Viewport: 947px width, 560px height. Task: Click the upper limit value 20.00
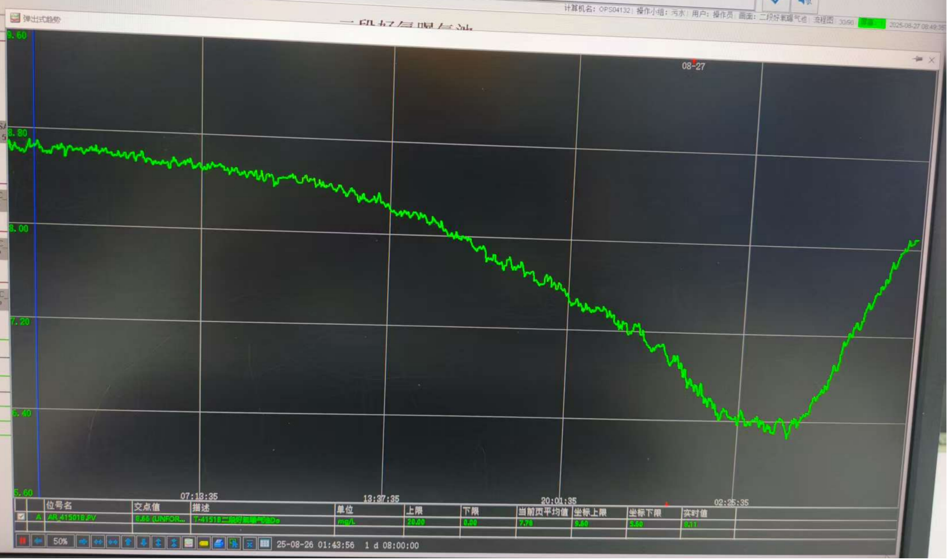(x=416, y=522)
